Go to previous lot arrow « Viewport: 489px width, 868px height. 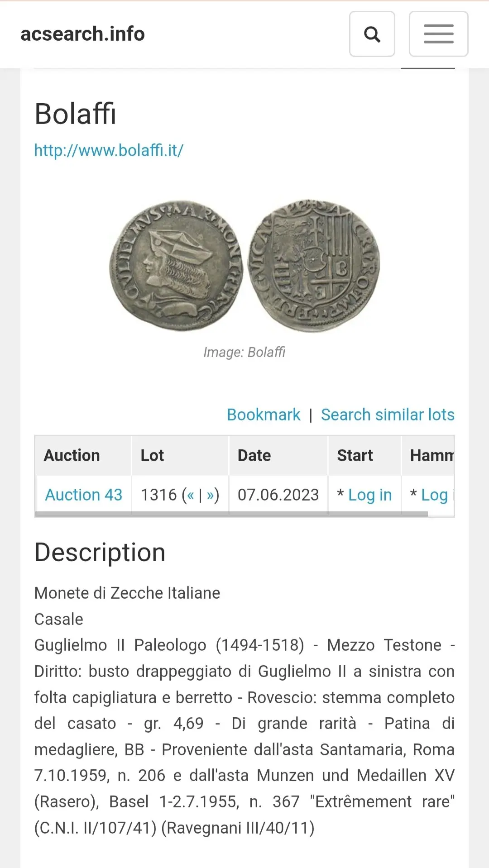[x=191, y=495]
